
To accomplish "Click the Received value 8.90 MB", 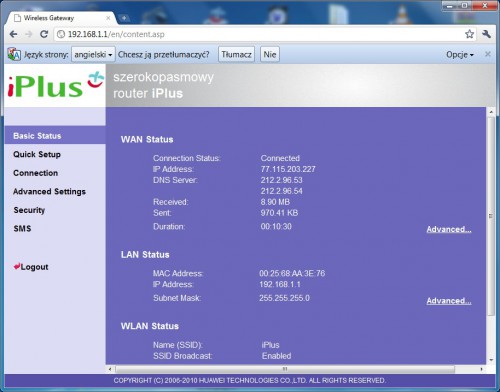I will click(x=275, y=202).
